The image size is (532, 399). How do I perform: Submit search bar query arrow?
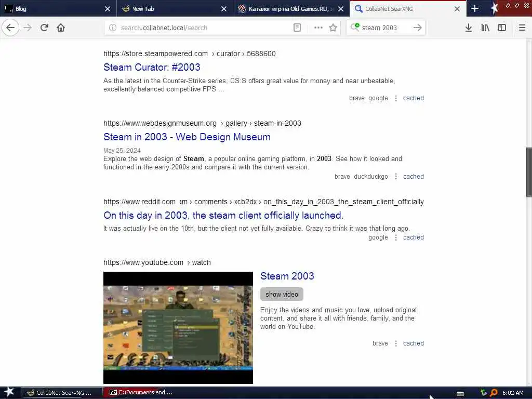[418, 28]
